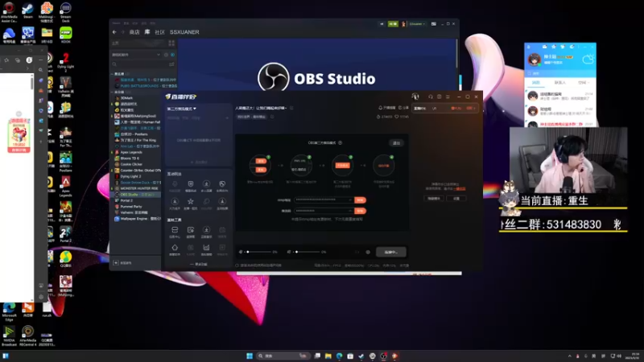The height and width of the screenshot is (362, 644).
Task: Open File Explorer from the taskbar
Action: [328, 356]
